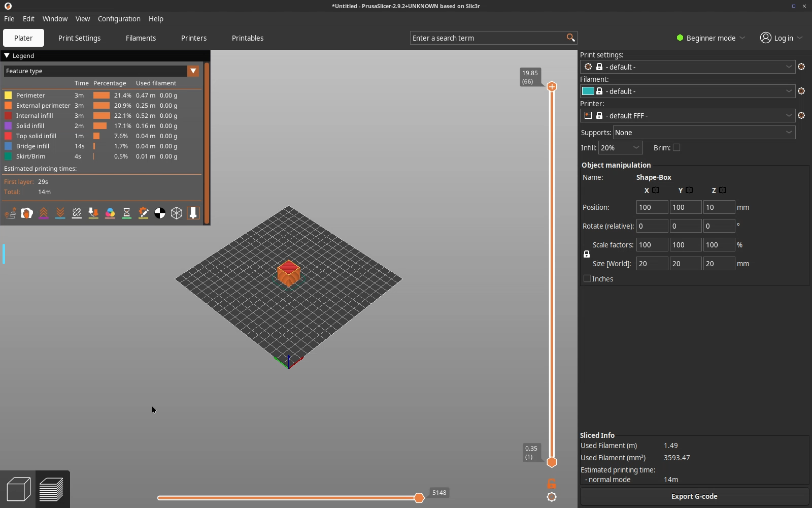The width and height of the screenshot is (812, 508).
Task: Toggle X coordinate reset icon next to X
Action: [656, 190]
